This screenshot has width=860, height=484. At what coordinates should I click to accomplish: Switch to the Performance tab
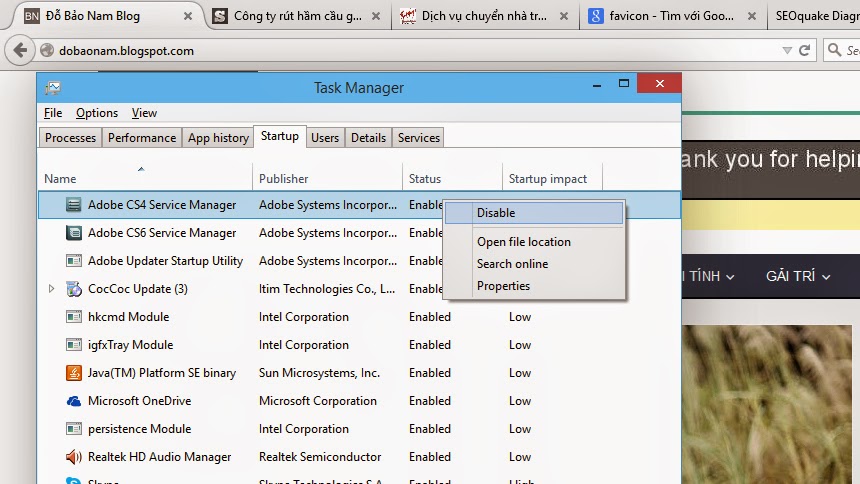click(142, 138)
